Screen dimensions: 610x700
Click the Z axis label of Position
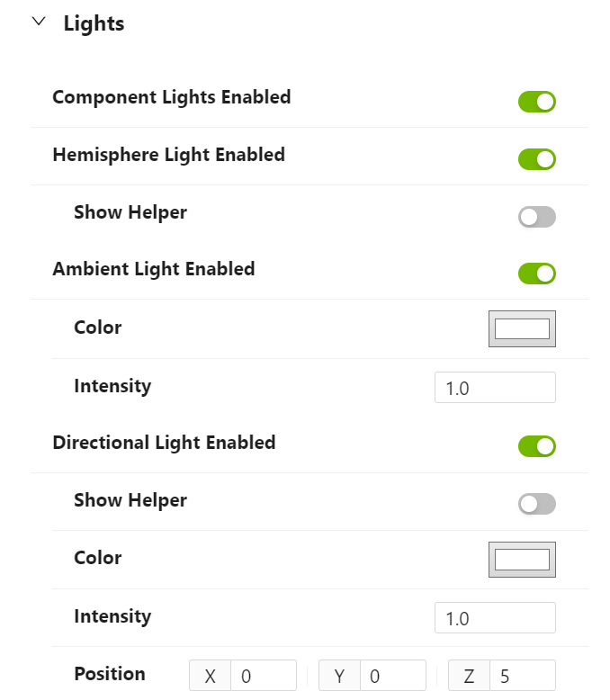coord(469,676)
